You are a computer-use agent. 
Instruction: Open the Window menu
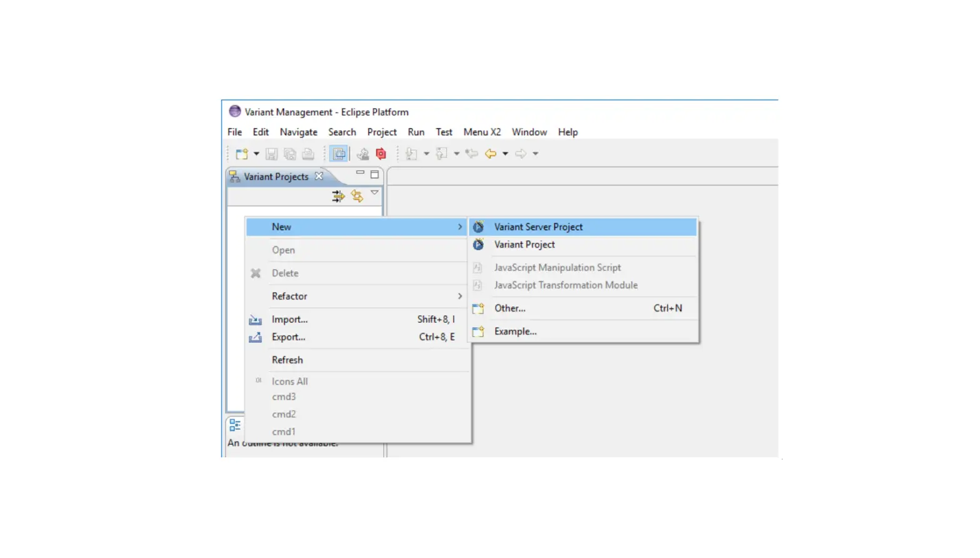coord(529,132)
